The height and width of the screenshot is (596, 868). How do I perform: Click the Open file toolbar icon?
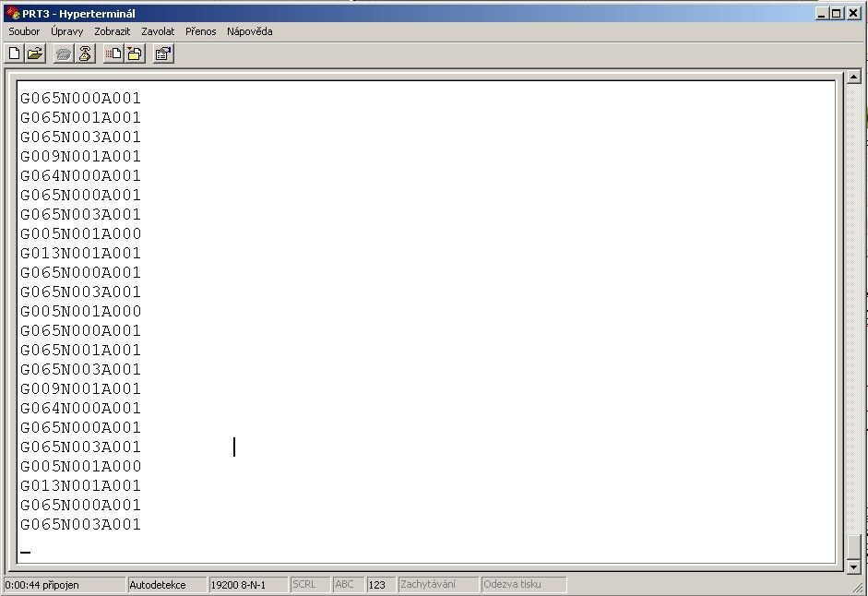point(35,54)
